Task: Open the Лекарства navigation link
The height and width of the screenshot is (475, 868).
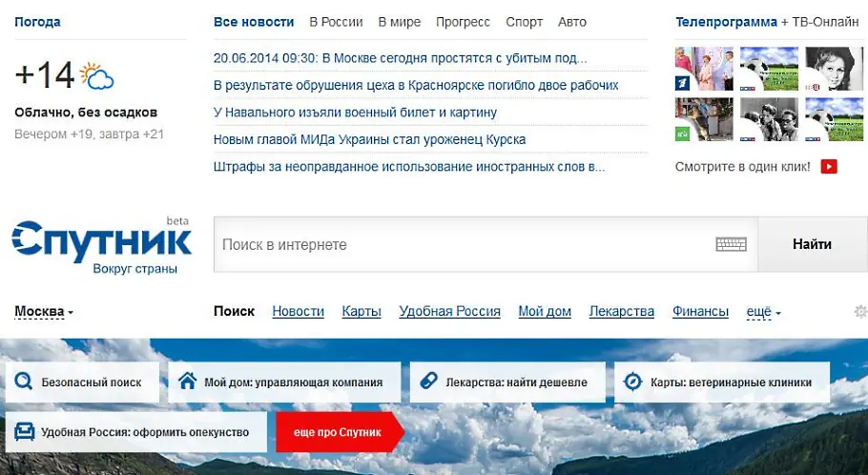Action: (x=621, y=312)
